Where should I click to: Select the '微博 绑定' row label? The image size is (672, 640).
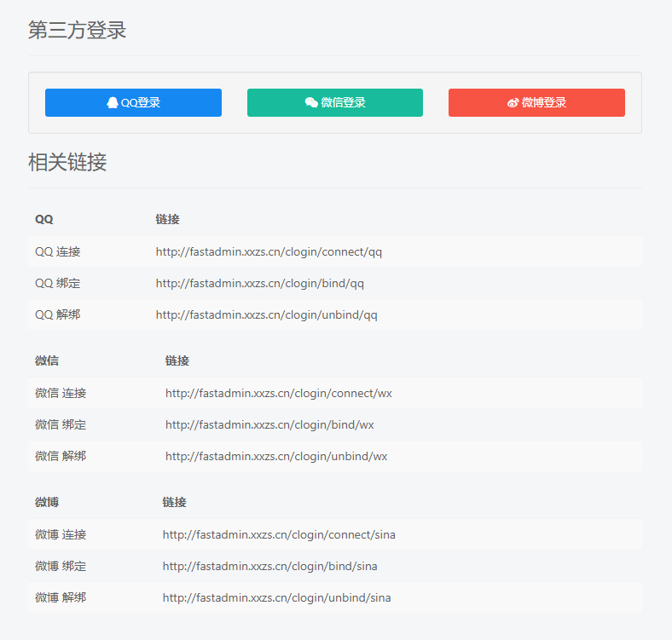[61, 567]
